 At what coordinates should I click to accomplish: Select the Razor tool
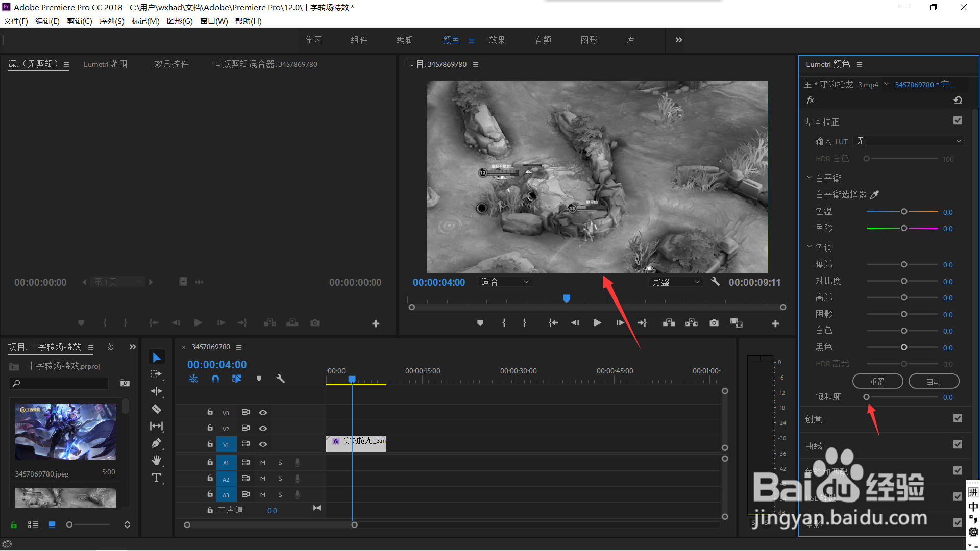click(x=156, y=409)
